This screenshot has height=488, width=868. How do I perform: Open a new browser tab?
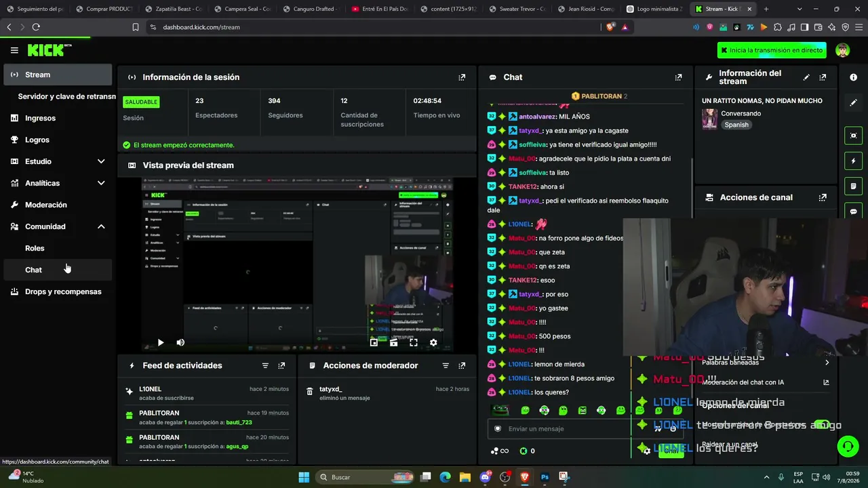pyautogui.click(x=766, y=9)
